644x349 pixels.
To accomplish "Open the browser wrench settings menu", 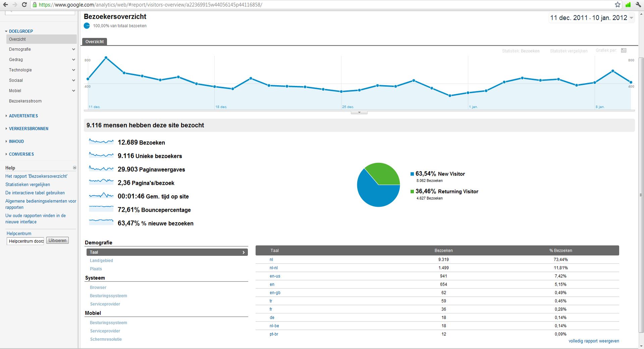I will (x=638, y=5).
